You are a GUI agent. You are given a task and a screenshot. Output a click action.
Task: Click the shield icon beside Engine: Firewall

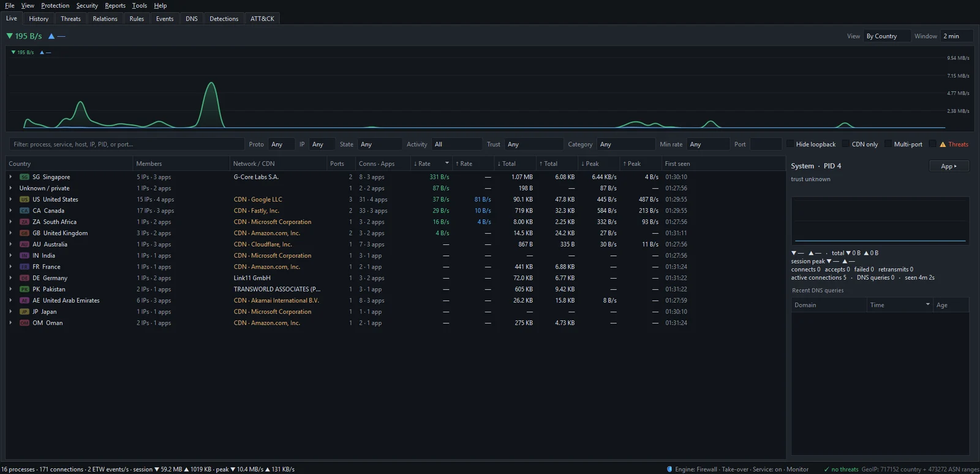coord(669,469)
